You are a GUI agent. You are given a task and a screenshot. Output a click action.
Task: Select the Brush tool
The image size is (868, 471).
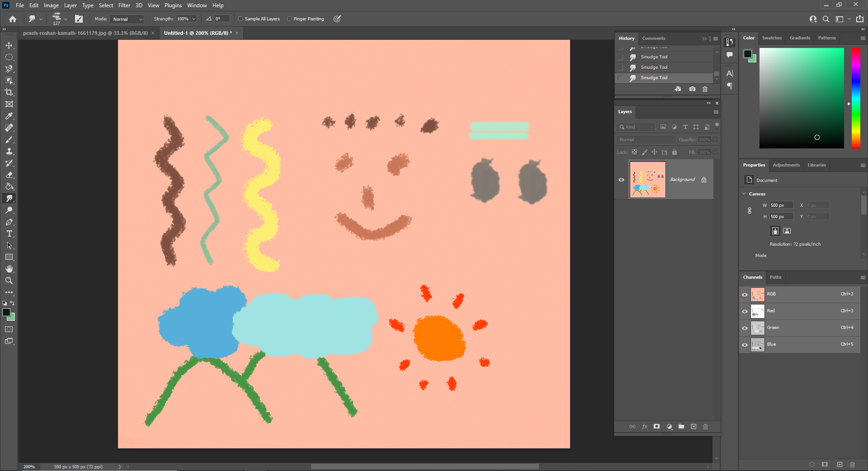[9, 139]
